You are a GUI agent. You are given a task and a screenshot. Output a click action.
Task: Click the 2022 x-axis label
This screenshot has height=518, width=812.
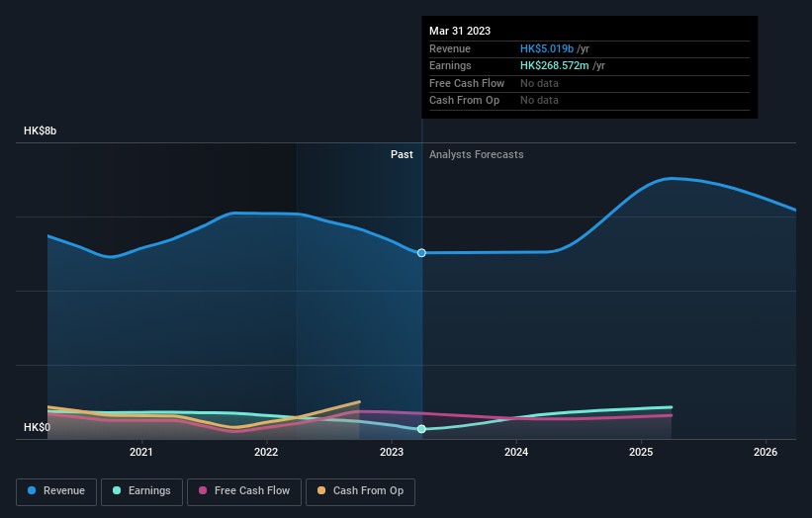[266, 452]
